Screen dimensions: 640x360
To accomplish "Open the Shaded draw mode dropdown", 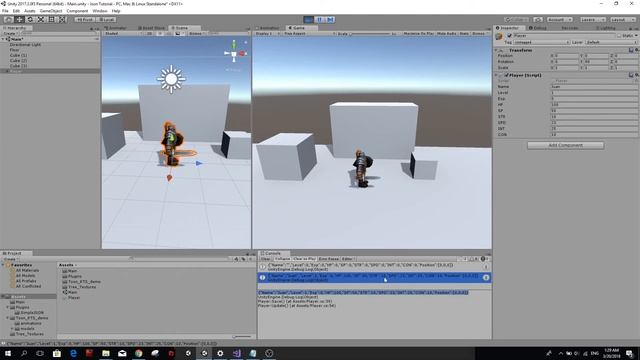I will point(122,33).
